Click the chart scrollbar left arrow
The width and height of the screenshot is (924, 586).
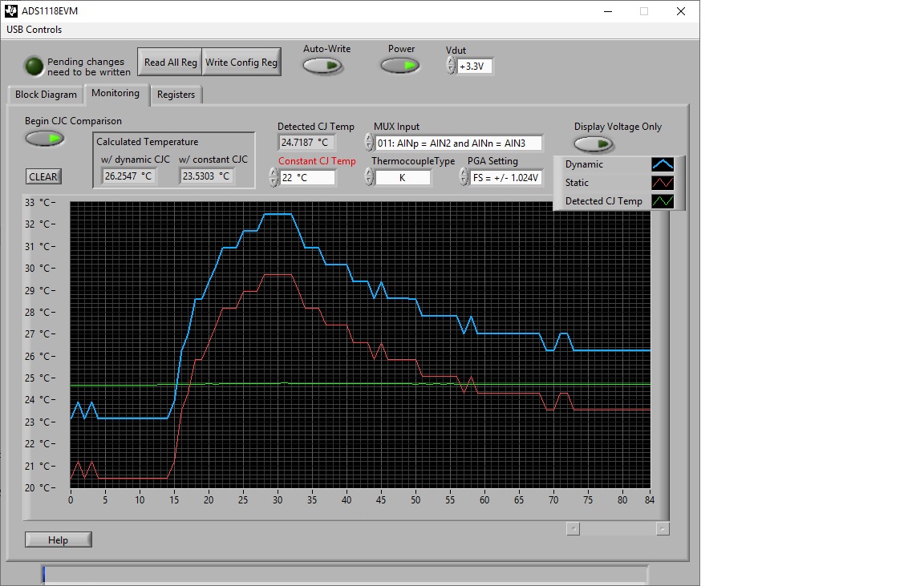point(573,529)
